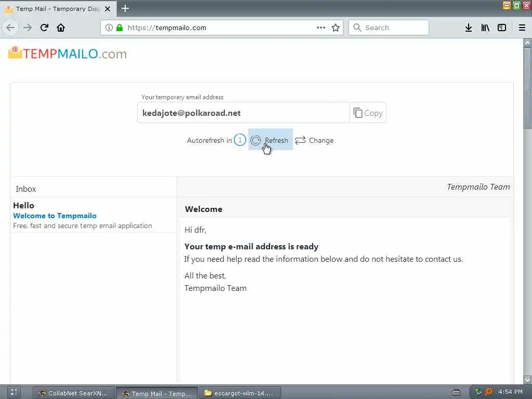Click the forward navigation arrow
532x399 pixels.
point(28,28)
